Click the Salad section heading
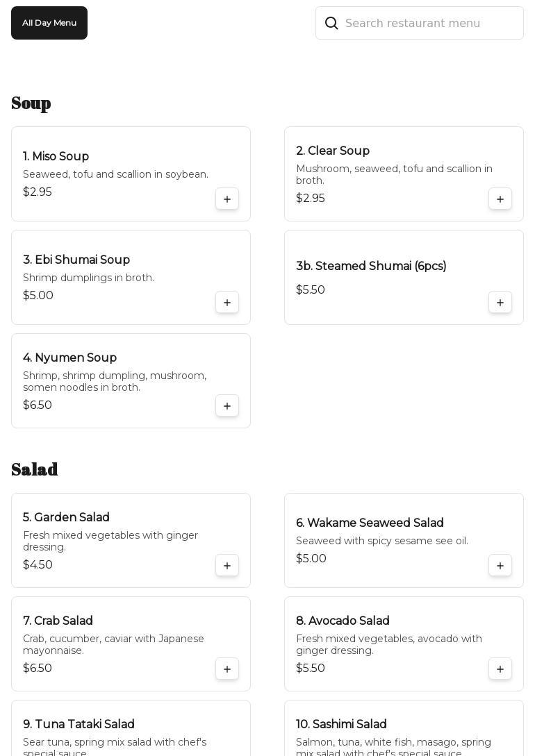This screenshot has width=535, height=756. point(35,470)
